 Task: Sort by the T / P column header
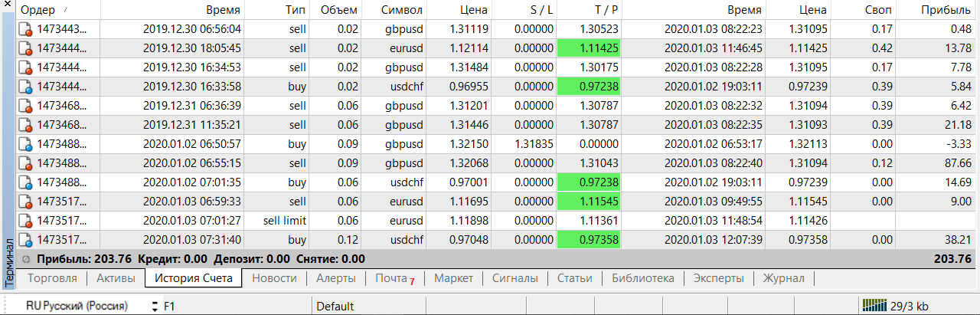pos(590,10)
